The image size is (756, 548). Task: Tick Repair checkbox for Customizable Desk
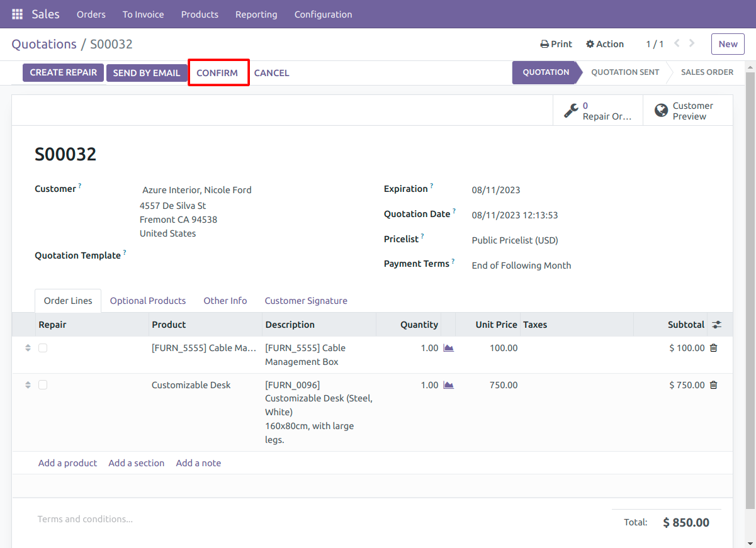[43, 385]
